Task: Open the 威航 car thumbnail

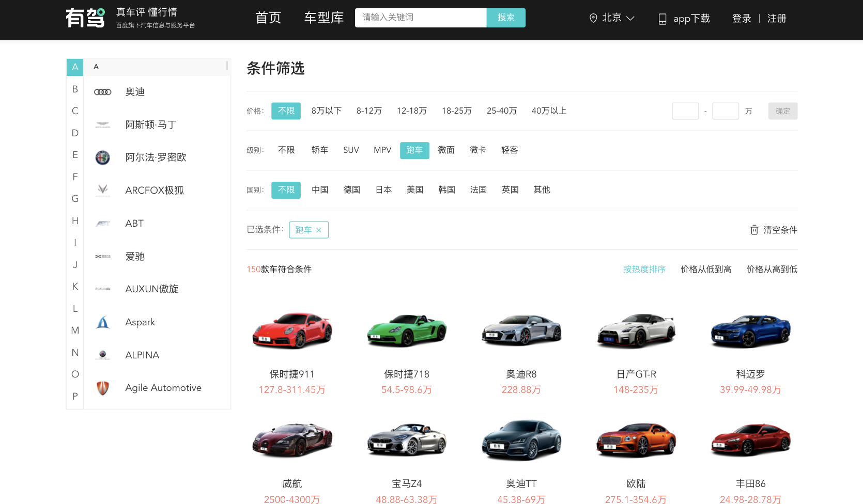Action: tap(292, 440)
